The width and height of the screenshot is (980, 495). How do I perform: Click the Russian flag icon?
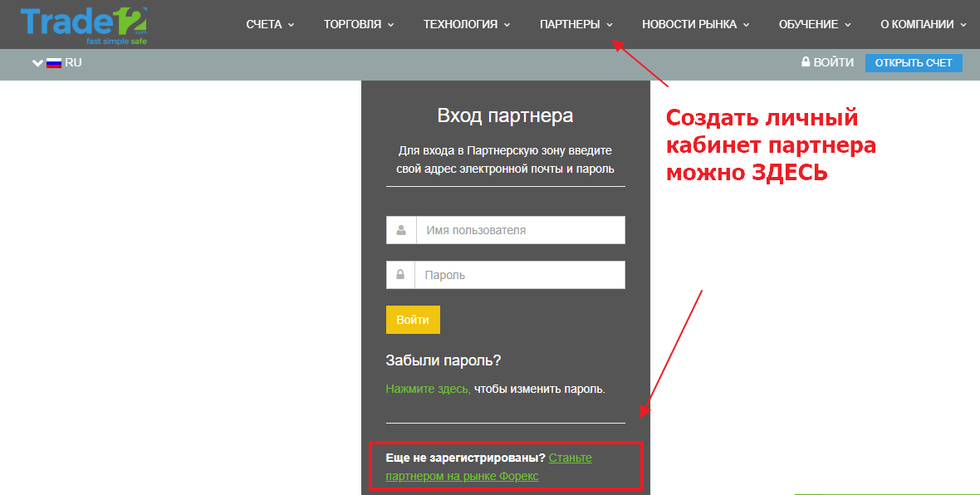point(54,63)
